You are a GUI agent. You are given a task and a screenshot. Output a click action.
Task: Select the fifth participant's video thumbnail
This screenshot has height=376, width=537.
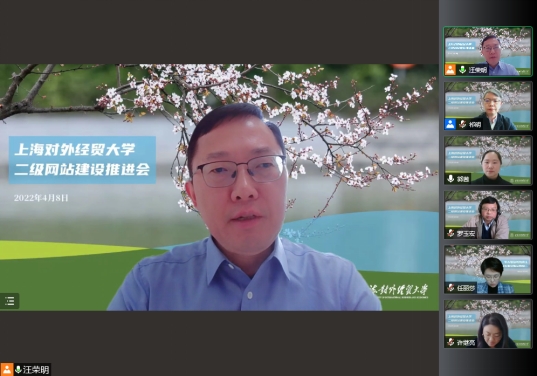488,269
